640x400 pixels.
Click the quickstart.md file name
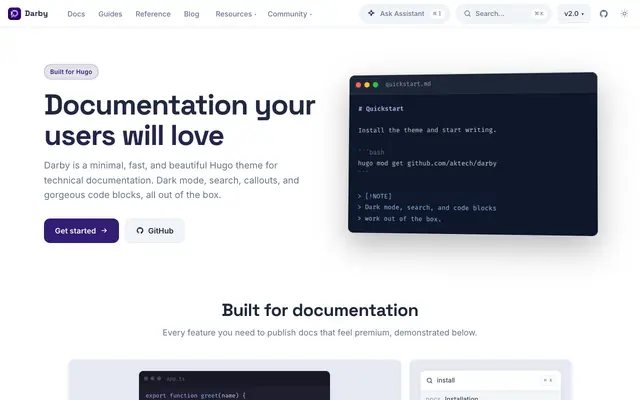(408, 84)
